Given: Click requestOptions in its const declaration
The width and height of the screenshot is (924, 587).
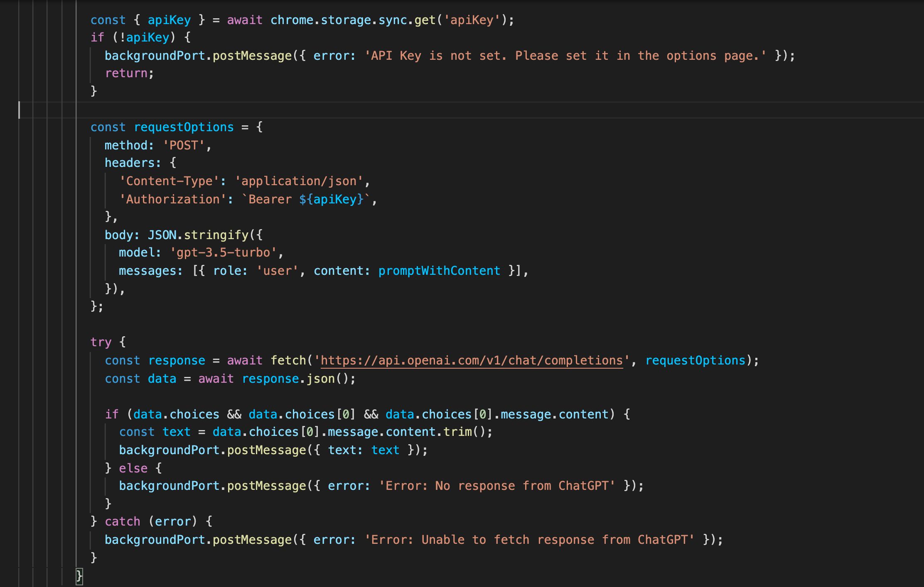Looking at the screenshot, I should 184,127.
